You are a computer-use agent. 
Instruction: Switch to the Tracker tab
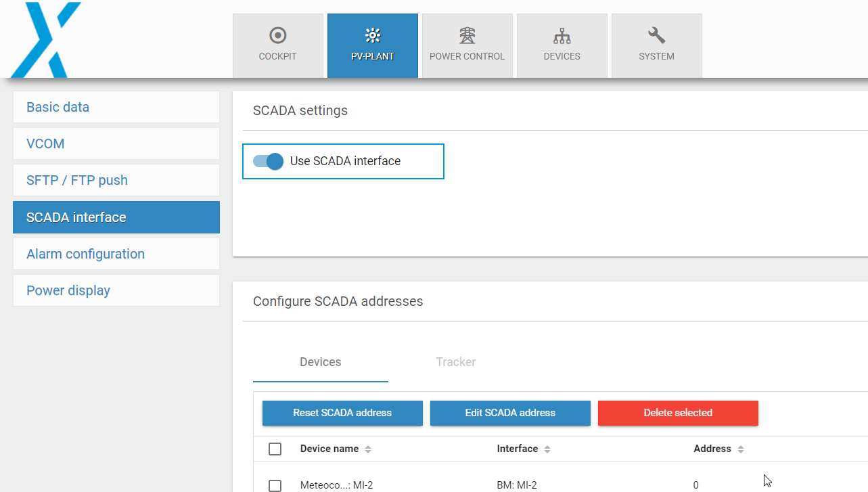click(x=455, y=362)
